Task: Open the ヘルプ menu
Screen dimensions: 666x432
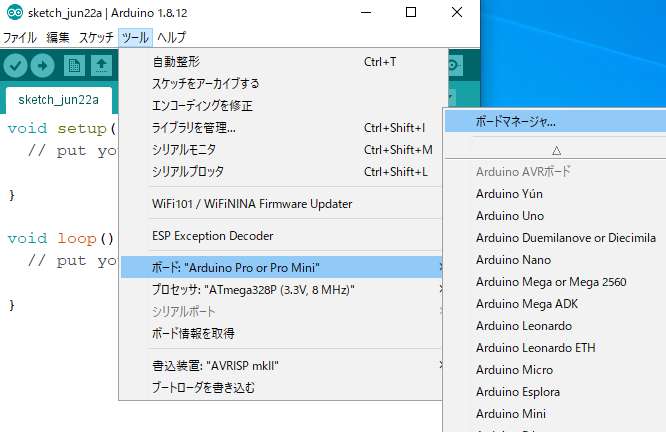Action: click(x=171, y=38)
